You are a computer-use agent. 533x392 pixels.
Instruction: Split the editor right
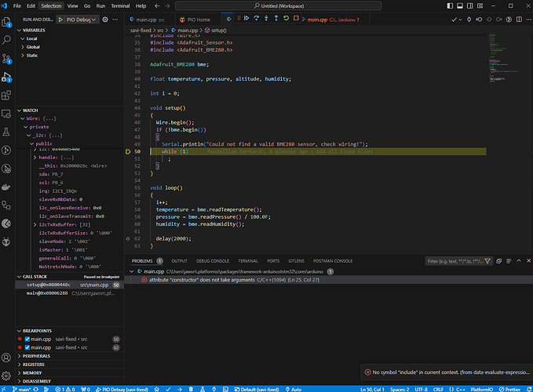[x=519, y=20]
